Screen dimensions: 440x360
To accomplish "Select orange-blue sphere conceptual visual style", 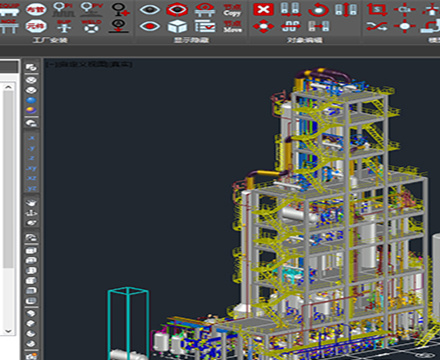I will click(31, 110).
